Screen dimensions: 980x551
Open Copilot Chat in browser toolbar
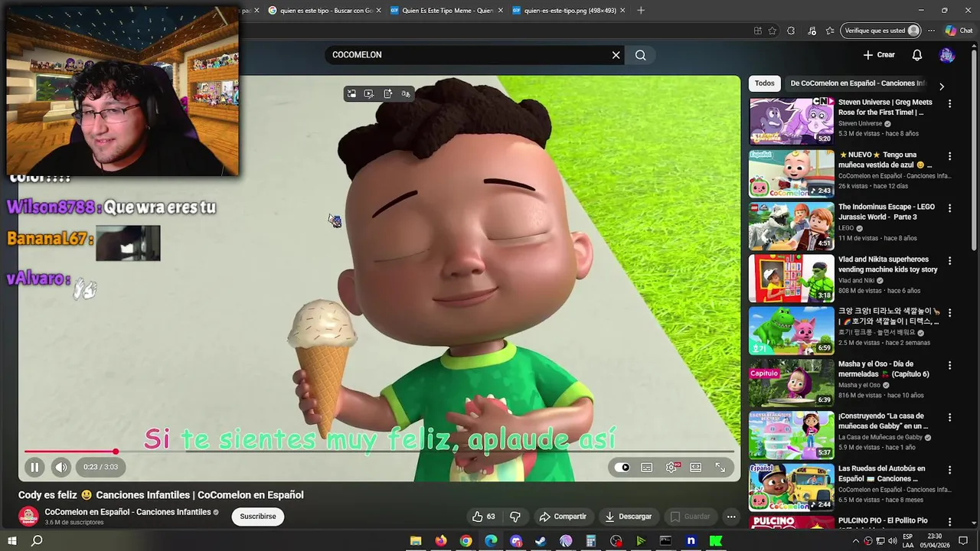959,31
